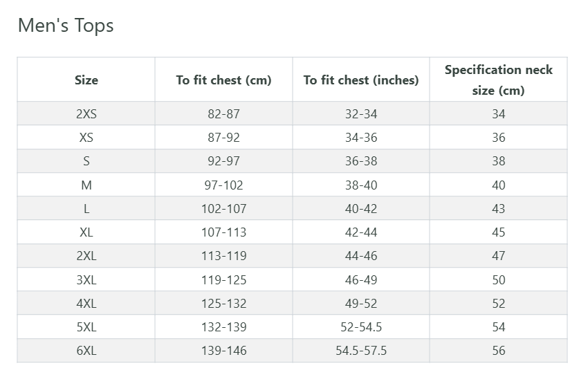The image size is (588, 368).
Task: Select the XL size row label
Action: tap(86, 232)
